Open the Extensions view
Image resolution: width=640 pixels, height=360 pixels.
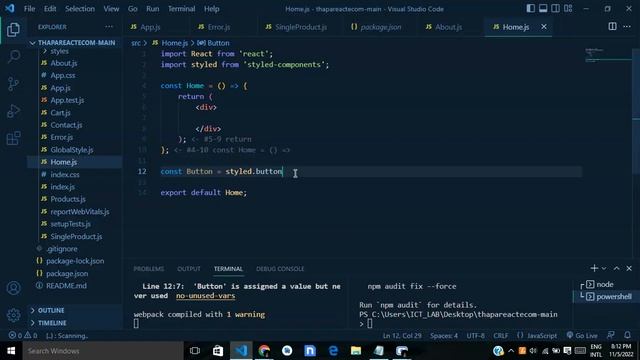[13, 138]
